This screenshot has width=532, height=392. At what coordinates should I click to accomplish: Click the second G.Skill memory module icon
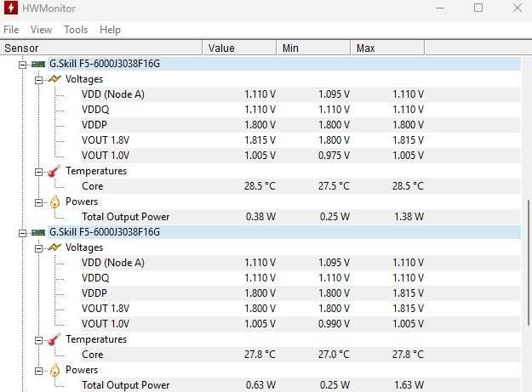(38, 232)
